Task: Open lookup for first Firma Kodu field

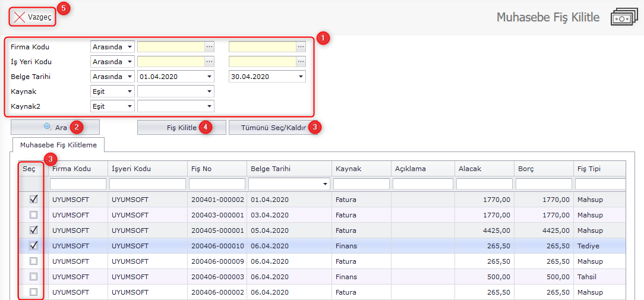Action: (x=209, y=46)
